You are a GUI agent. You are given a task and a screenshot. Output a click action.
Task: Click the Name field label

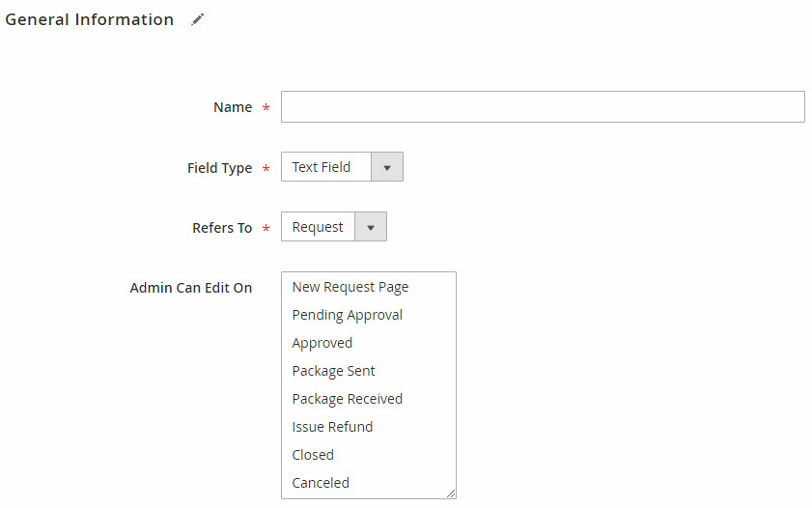pos(233,107)
